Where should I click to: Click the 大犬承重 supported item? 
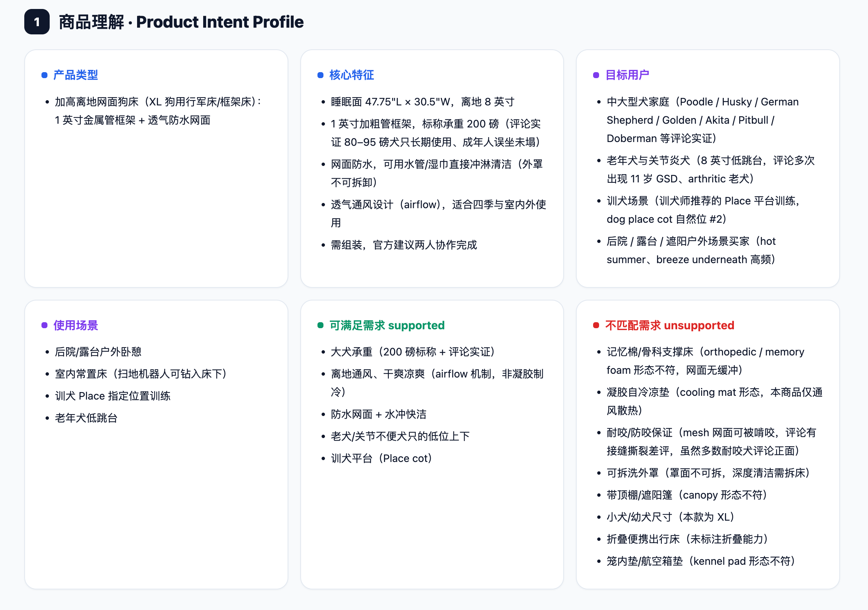point(413,352)
